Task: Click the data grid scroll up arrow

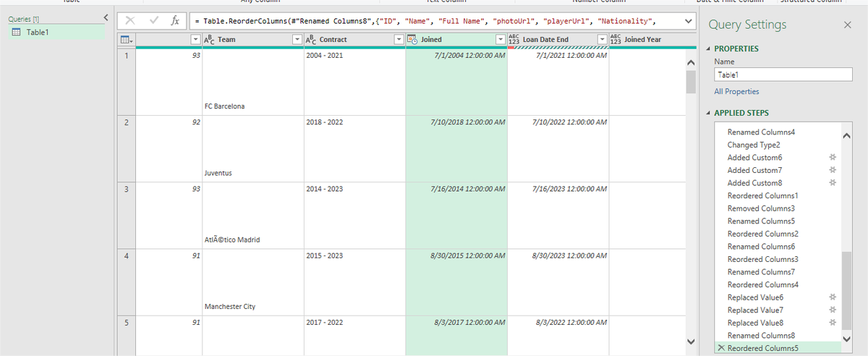Action: (690, 64)
